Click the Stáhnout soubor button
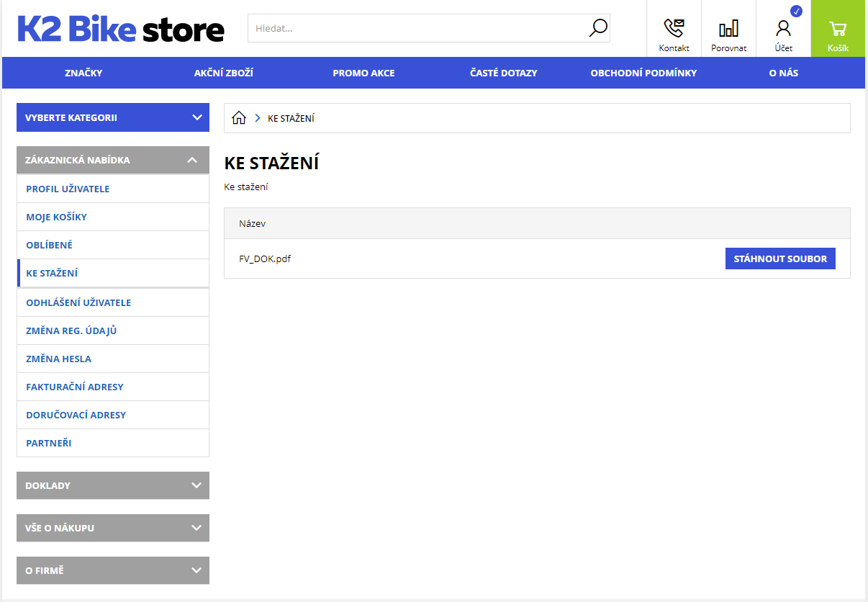 (x=780, y=259)
